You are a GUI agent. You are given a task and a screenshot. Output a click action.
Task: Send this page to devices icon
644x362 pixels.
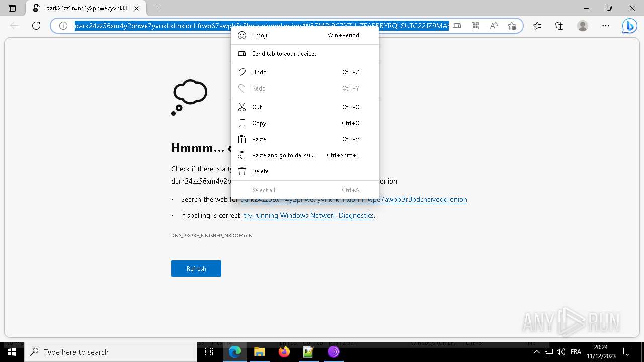[457, 26]
